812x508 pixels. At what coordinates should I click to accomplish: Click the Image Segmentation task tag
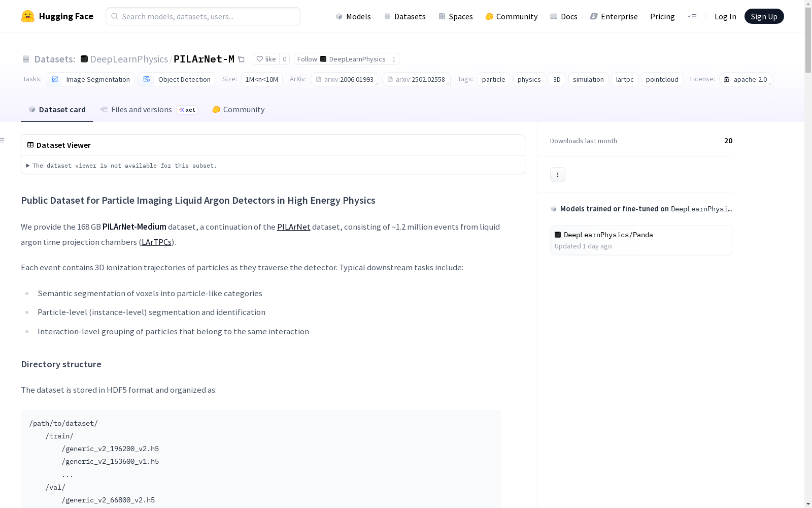(x=90, y=79)
